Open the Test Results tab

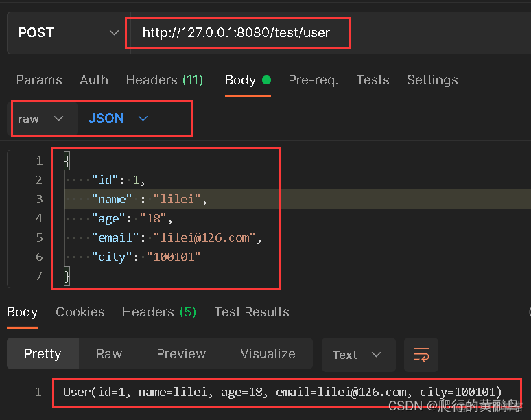[252, 312]
